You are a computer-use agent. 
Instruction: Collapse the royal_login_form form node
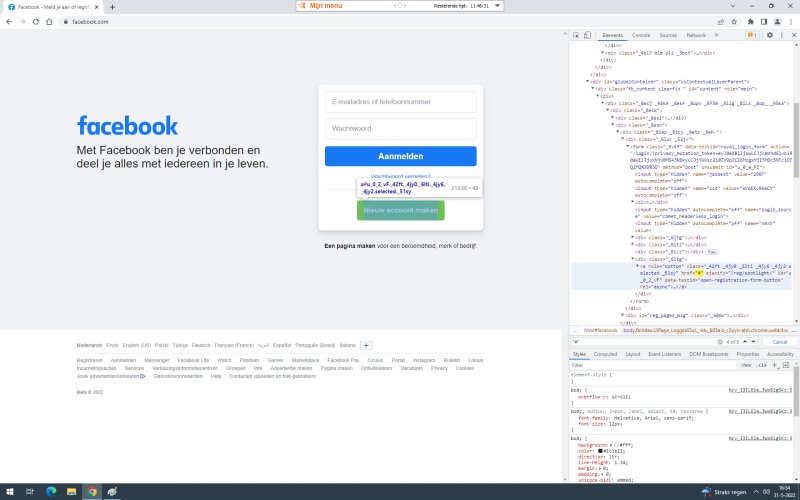[628, 146]
